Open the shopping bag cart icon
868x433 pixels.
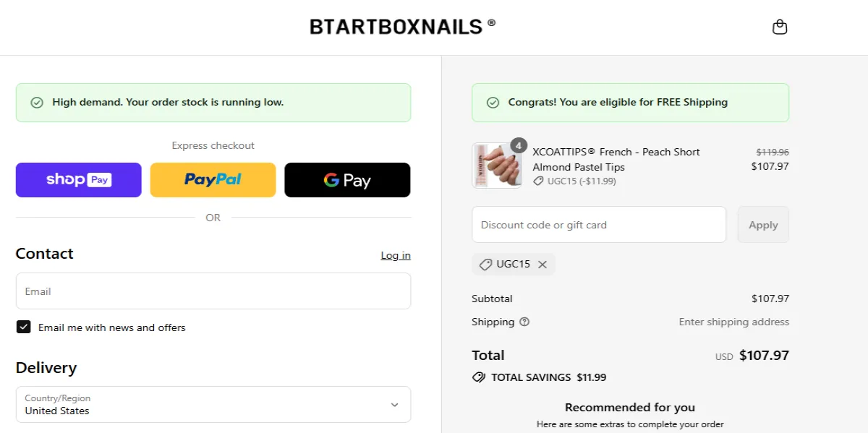pyautogui.click(x=780, y=26)
